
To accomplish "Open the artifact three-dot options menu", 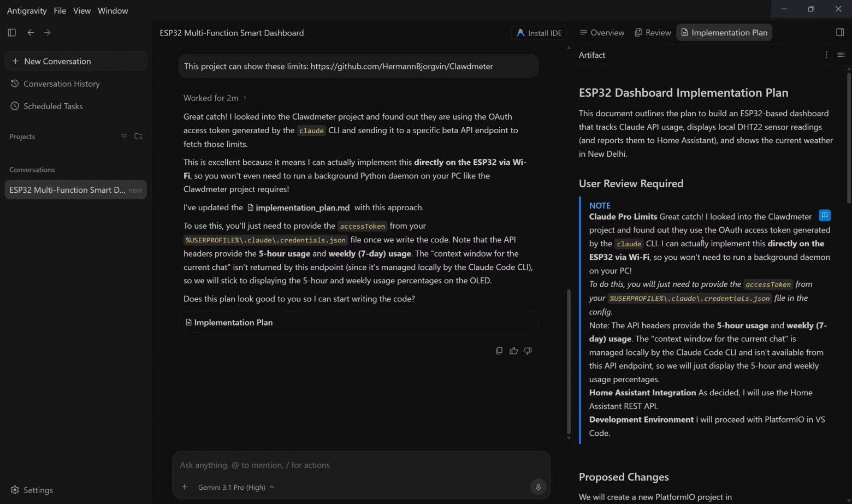I will pos(826,55).
